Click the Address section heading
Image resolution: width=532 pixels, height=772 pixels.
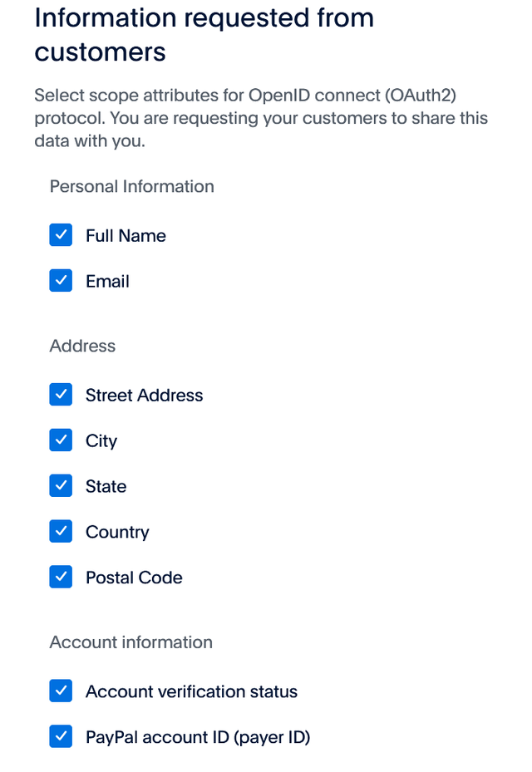click(x=81, y=346)
